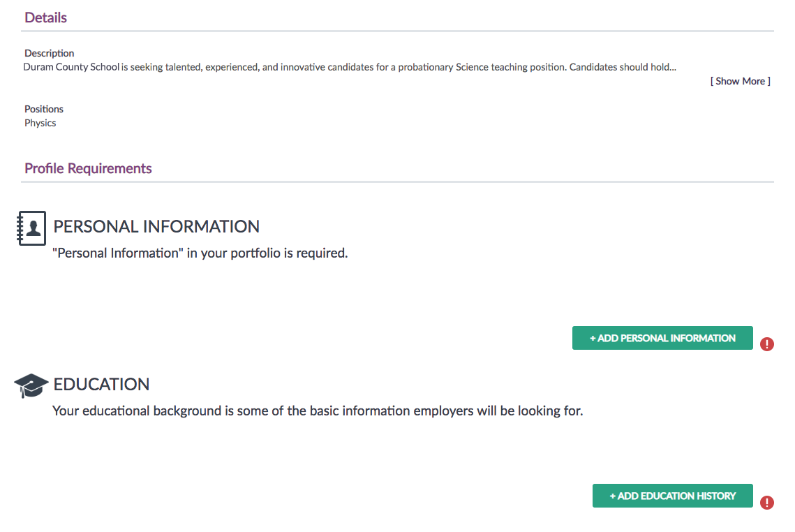The height and width of the screenshot is (532, 795).
Task: Select the Profile Requirements heading
Action: click(88, 168)
